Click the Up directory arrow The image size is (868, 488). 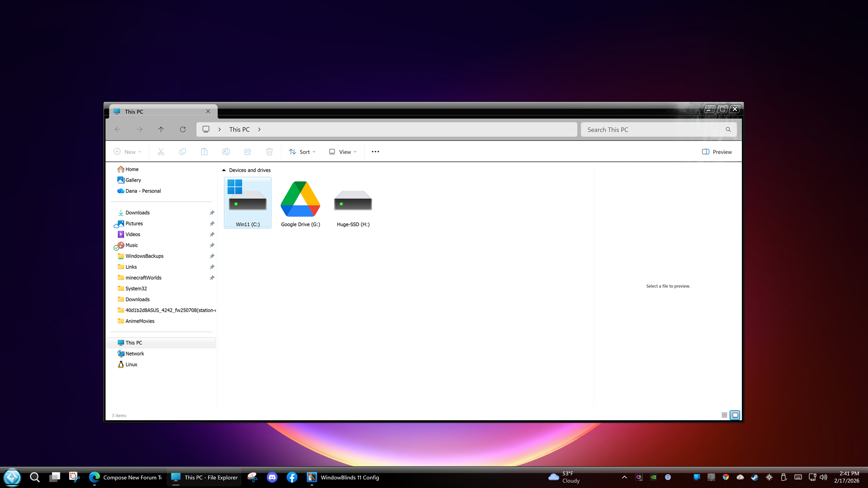point(161,130)
